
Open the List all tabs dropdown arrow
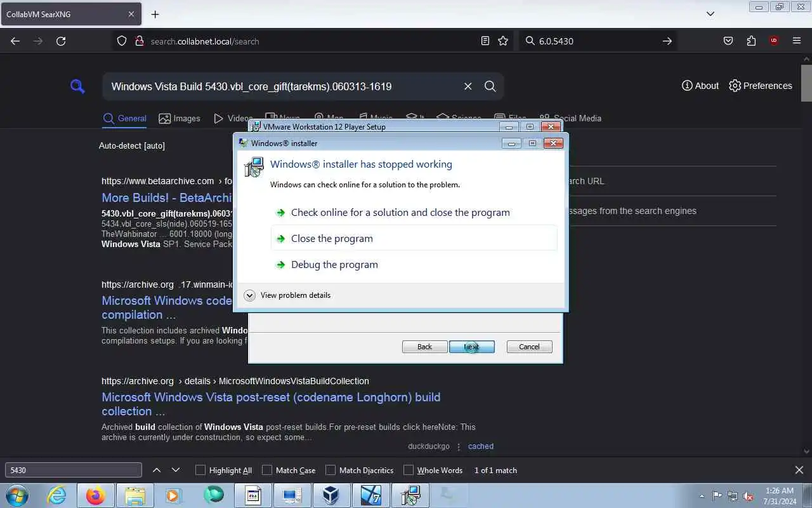710,13
